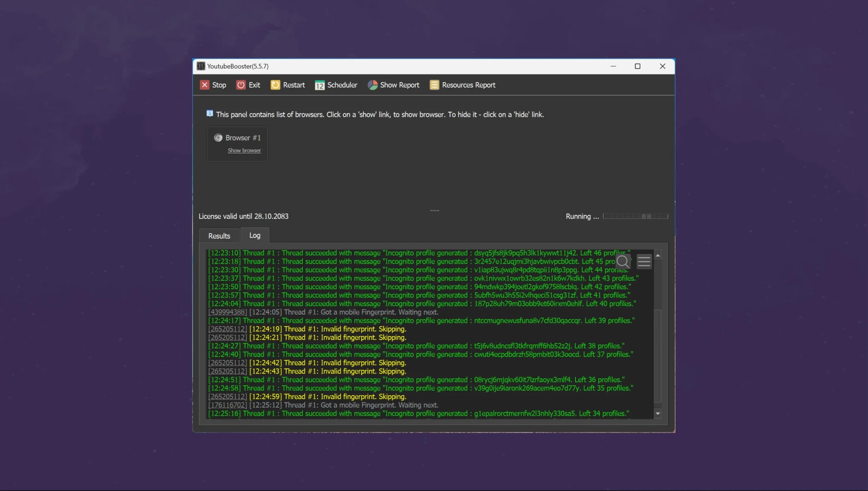Click the Exit power icon
The image size is (868, 491).
[x=241, y=85]
